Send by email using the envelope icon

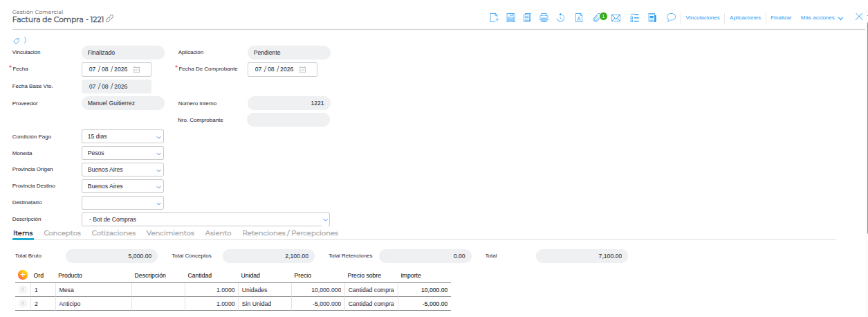point(616,18)
